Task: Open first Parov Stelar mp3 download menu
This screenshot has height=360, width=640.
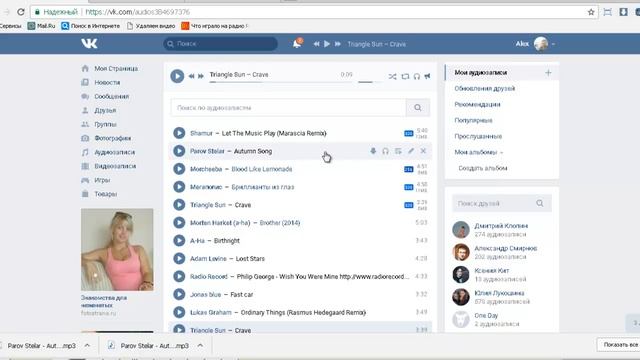Action: pos(87,345)
